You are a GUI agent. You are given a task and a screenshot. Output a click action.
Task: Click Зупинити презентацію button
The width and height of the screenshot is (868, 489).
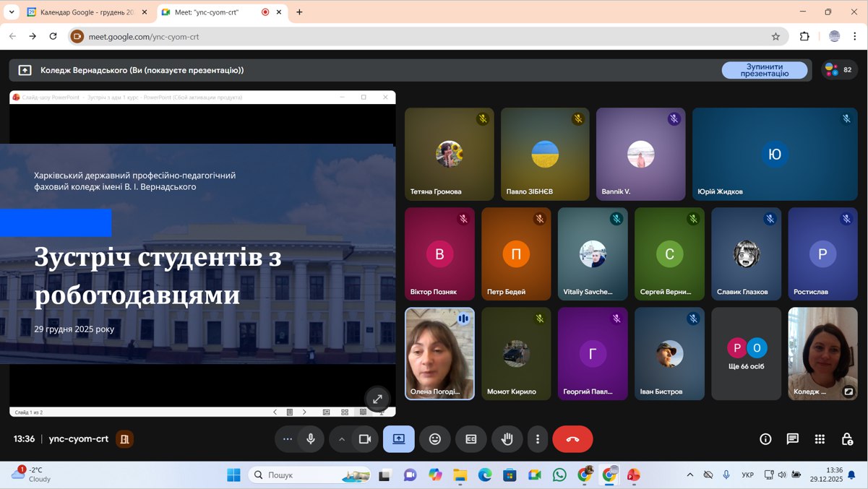click(764, 70)
